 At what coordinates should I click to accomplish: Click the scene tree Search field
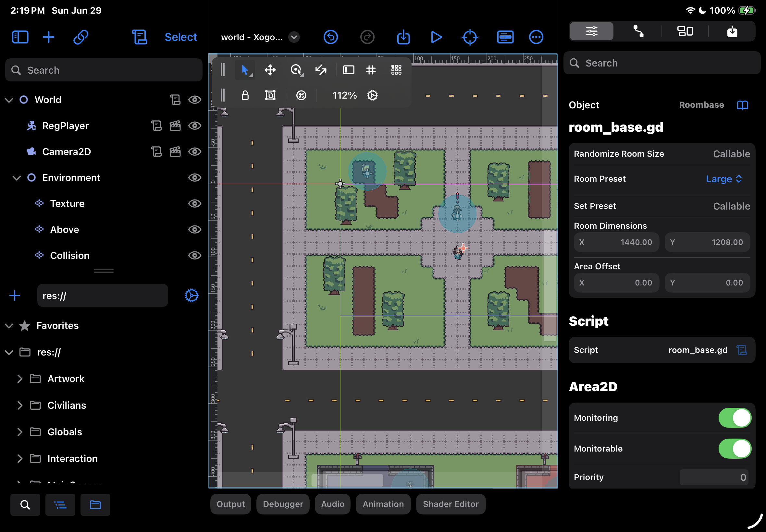pos(104,70)
